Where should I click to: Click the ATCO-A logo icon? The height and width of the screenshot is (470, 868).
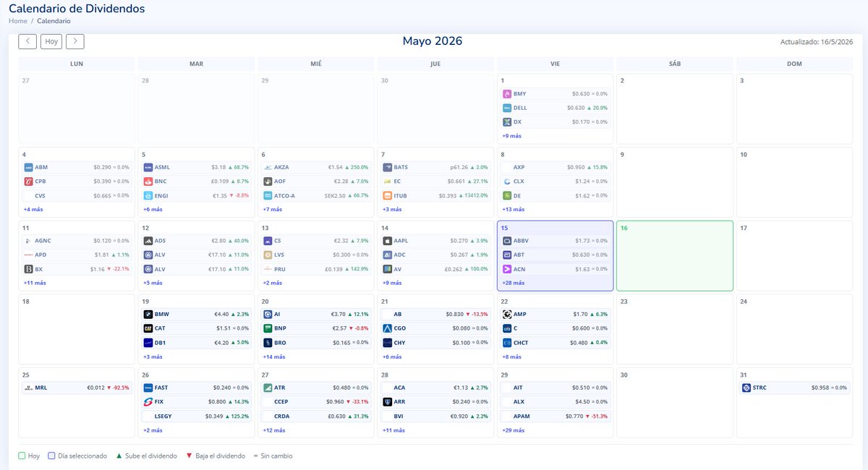(x=268, y=195)
